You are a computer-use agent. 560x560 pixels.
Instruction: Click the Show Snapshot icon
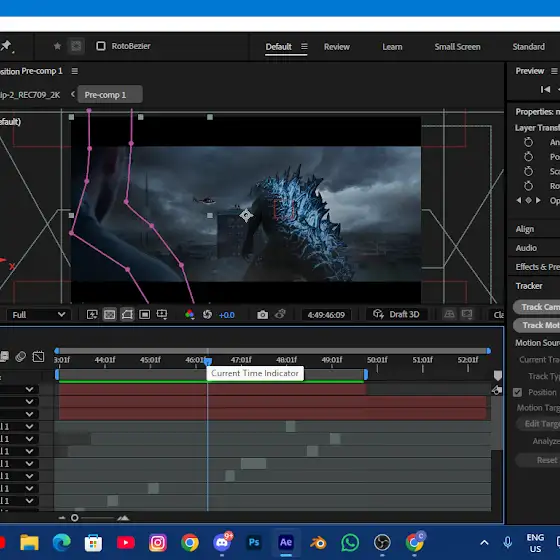click(x=280, y=314)
